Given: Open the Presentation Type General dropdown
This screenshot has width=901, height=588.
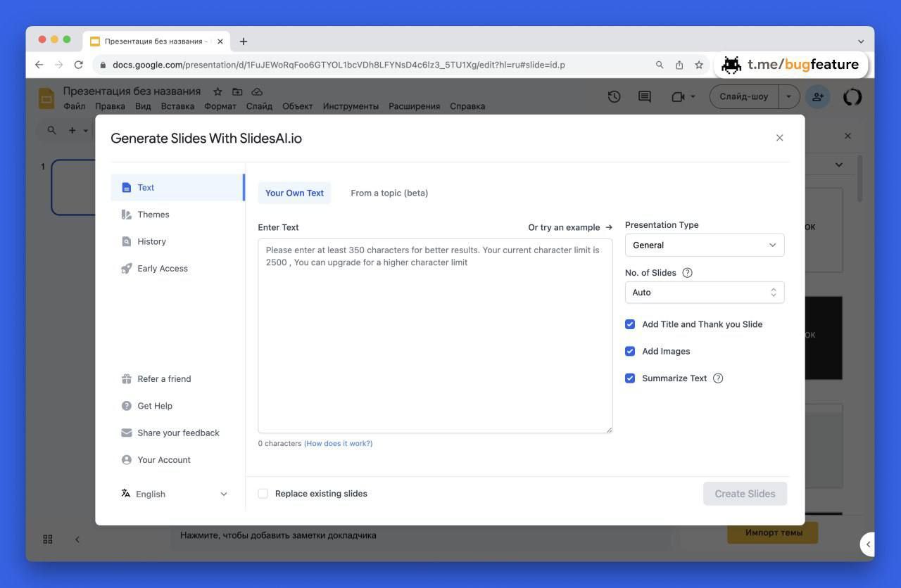Looking at the screenshot, I should (x=704, y=245).
